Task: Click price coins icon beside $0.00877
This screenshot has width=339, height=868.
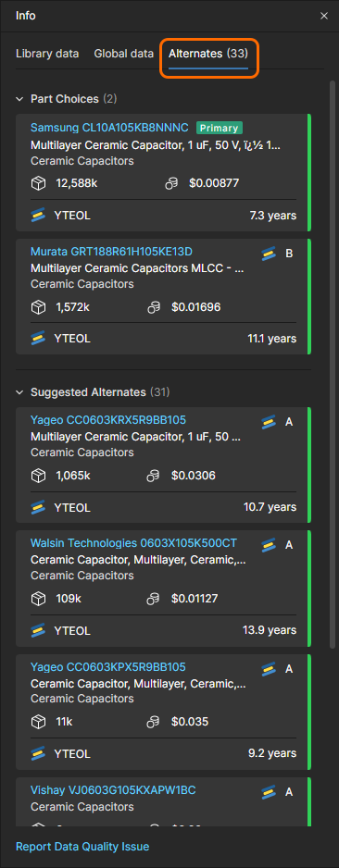Action: (171, 183)
